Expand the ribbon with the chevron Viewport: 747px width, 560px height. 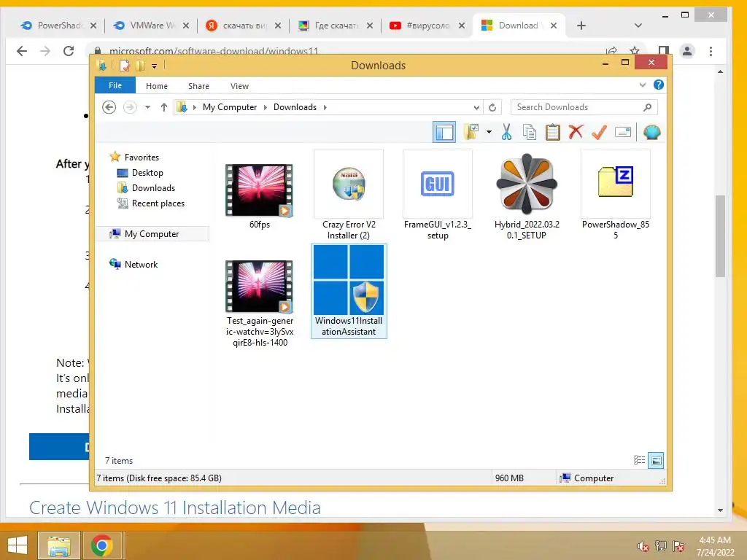(x=642, y=85)
